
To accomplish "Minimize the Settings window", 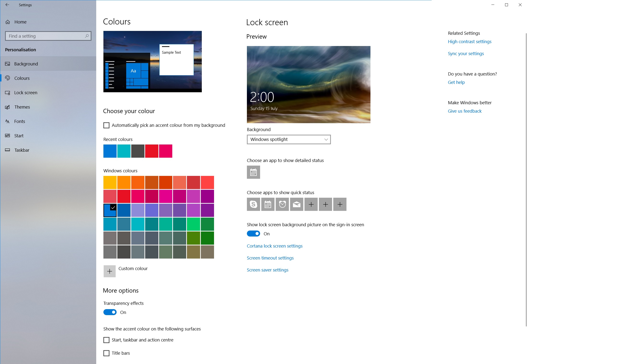I will (x=493, y=5).
